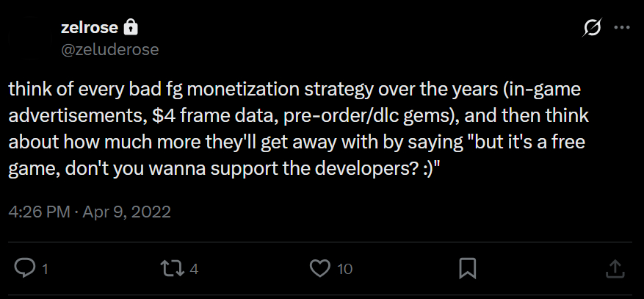Click the repost arrows icon

tap(173, 269)
